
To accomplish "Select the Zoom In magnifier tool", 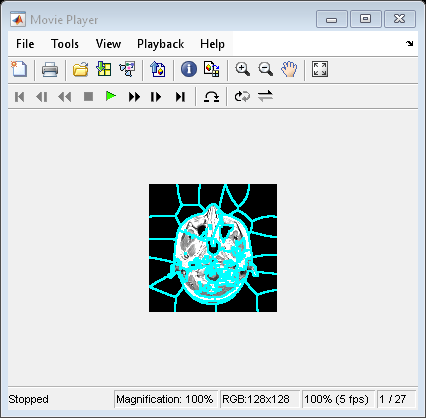I will (x=242, y=69).
